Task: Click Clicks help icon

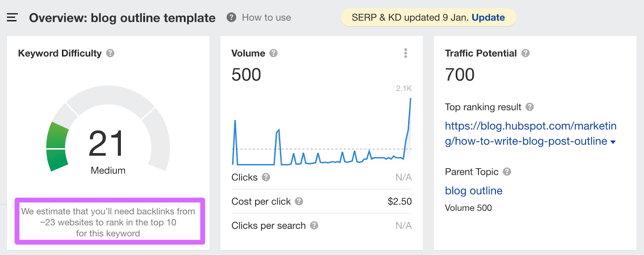Action: pyautogui.click(x=266, y=177)
